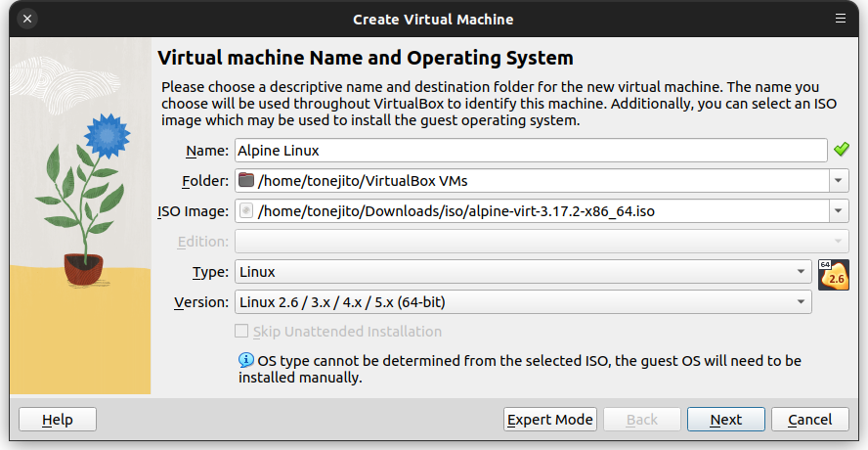Open the disabled Edition dropdown

click(x=542, y=242)
